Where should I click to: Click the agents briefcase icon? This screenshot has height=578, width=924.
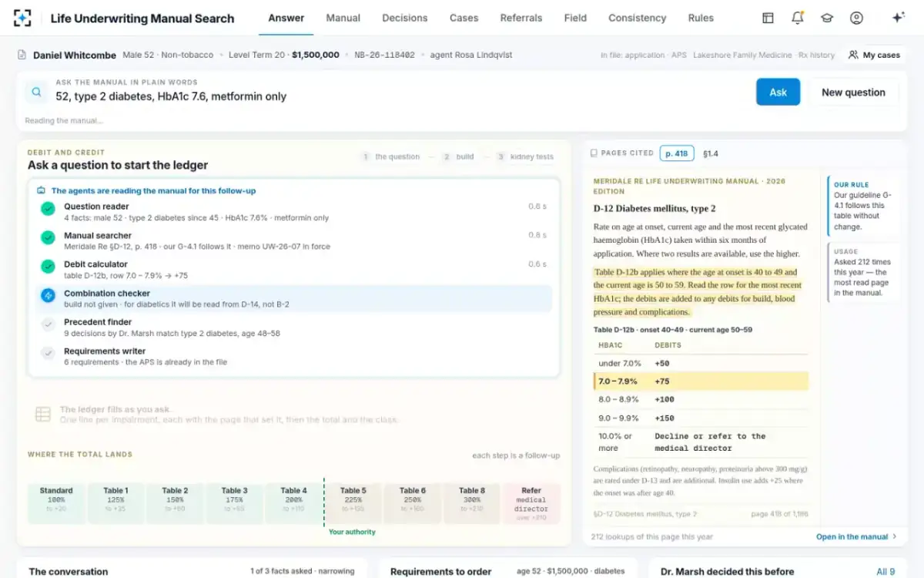click(42, 190)
